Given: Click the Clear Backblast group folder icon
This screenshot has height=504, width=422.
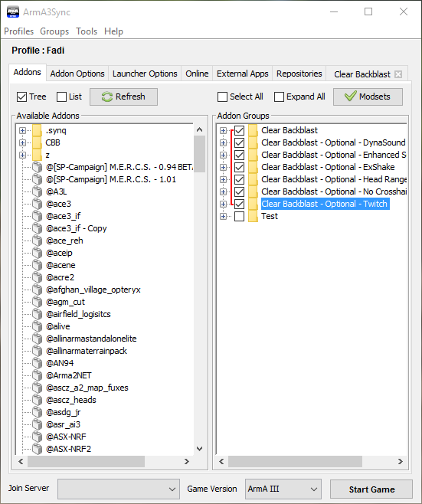Looking at the screenshot, I should [253, 130].
